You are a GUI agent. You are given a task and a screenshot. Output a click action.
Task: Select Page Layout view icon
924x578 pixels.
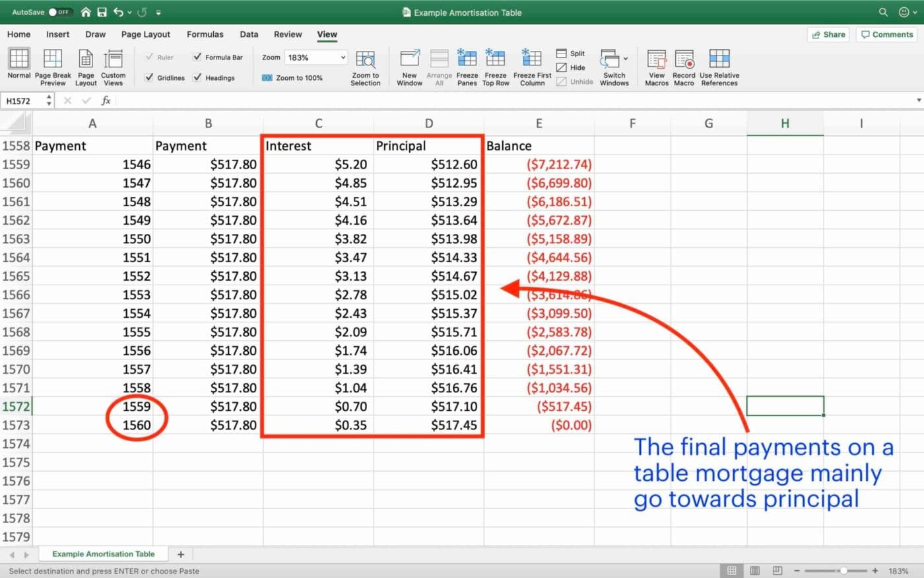(x=86, y=66)
